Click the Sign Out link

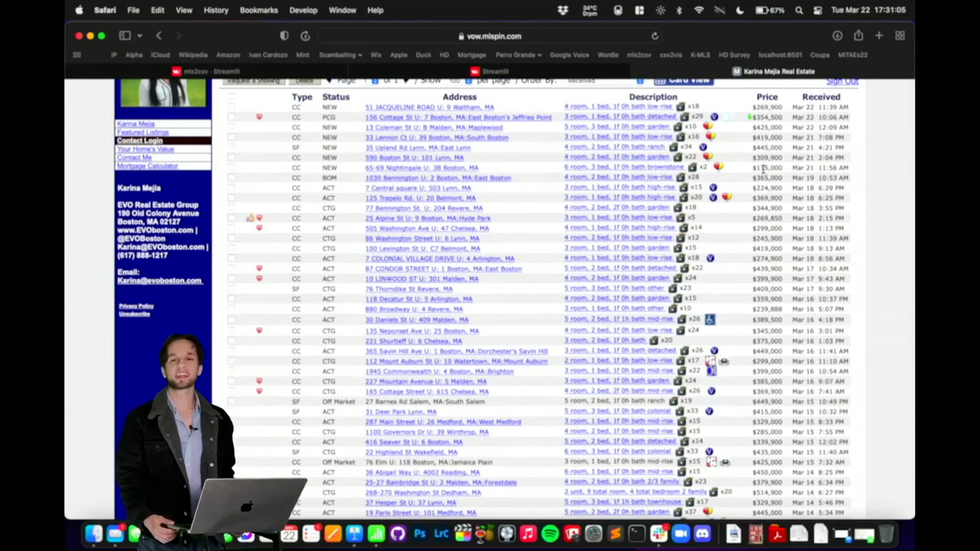[842, 82]
